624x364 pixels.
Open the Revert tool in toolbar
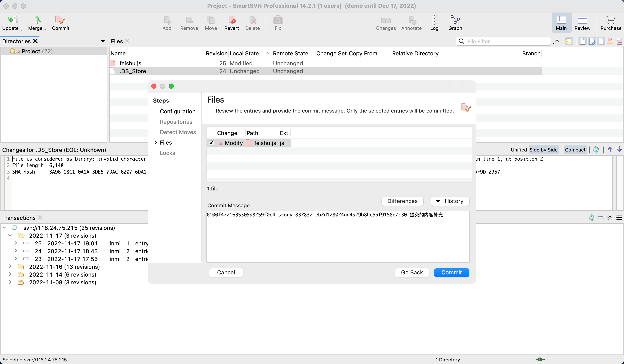232,20
